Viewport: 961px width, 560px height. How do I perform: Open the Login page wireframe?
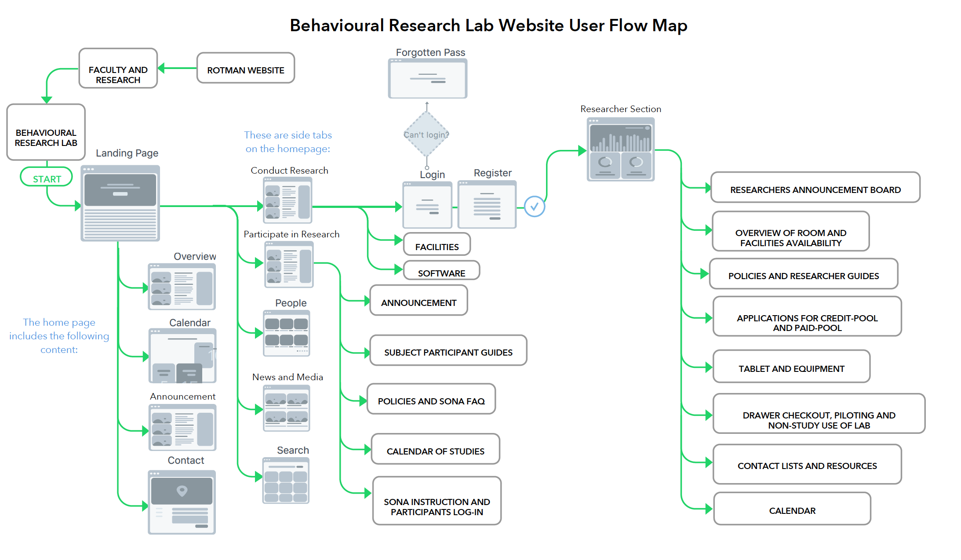[427, 205]
